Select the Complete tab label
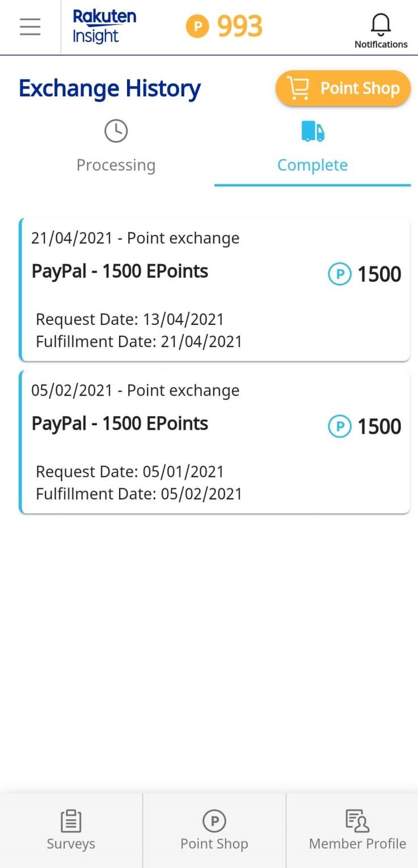This screenshot has width=418, height=868. pos(313,165)
